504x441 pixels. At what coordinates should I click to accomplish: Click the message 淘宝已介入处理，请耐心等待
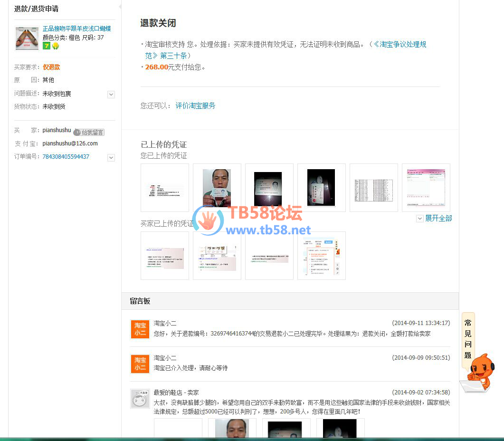(x=190, y=368)
